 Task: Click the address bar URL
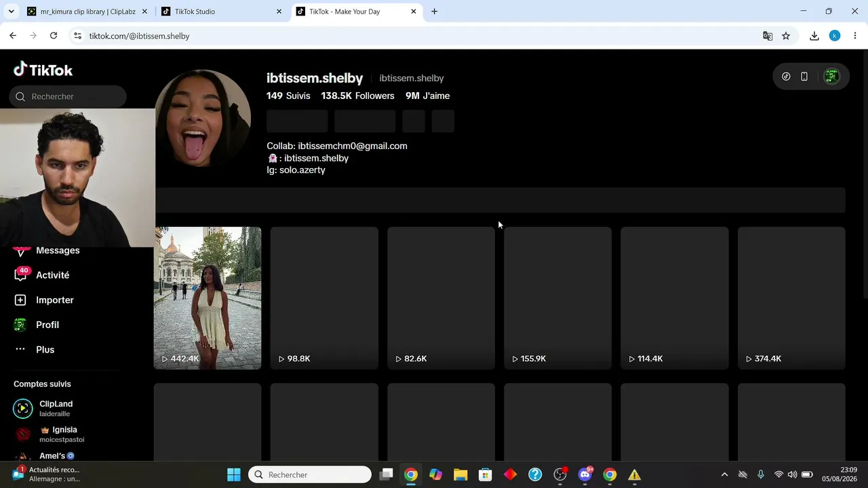click(139, 36)
